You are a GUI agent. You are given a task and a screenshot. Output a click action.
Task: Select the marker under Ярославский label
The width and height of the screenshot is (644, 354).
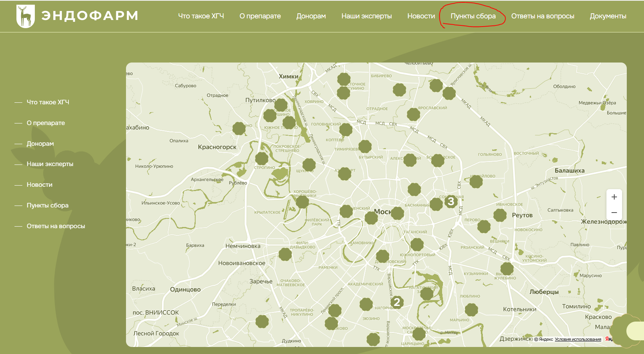tap(414, 114)
